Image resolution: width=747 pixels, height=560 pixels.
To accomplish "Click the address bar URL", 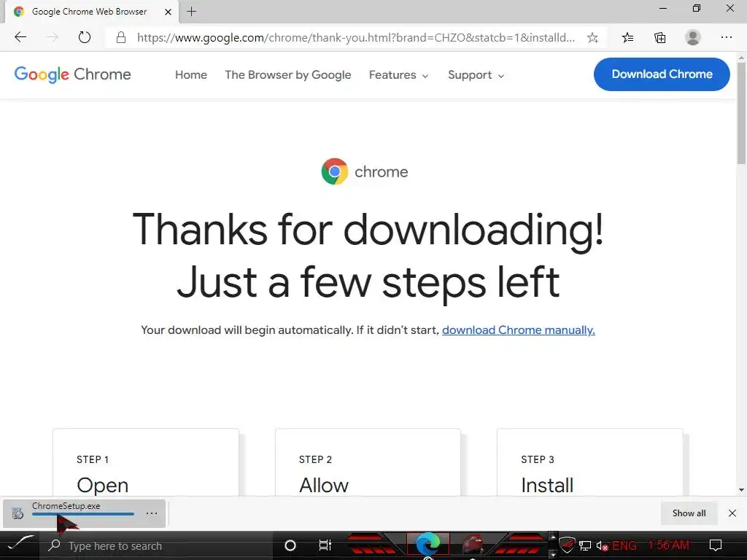I will pyautogui.click(x=355, y=38).
